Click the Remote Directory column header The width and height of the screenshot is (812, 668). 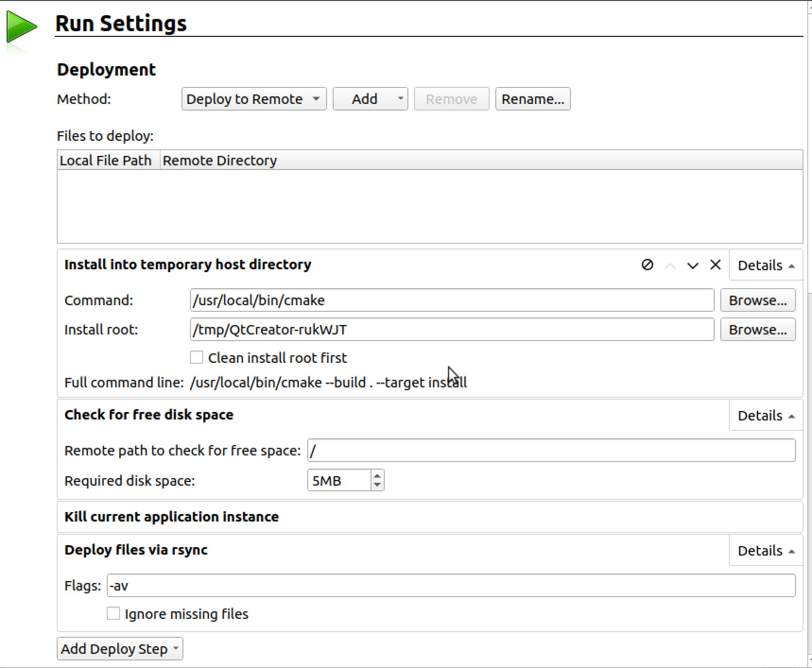pyautogui.click(x=220, y=161)
